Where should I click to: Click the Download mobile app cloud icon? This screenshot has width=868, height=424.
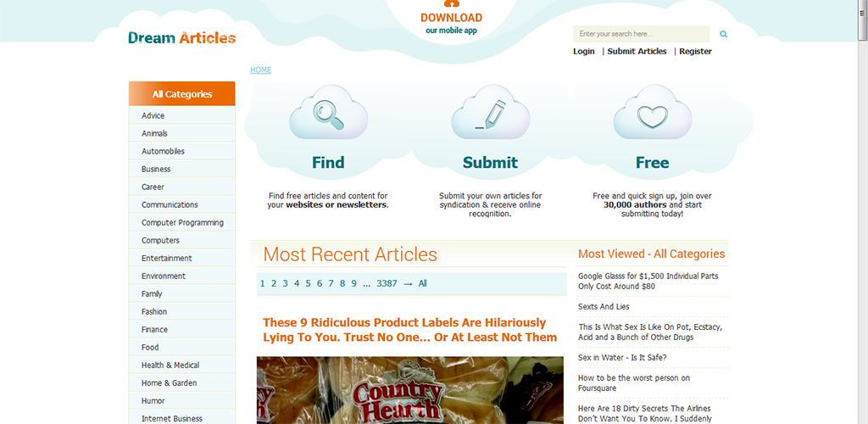pyautogui.click(x=451, y=4)
